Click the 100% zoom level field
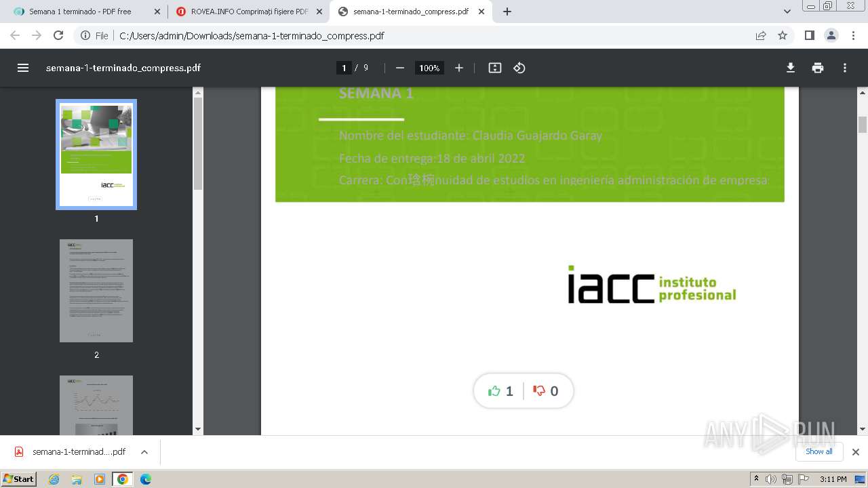This screenshot has height=488, width=868. coord(429,68)
